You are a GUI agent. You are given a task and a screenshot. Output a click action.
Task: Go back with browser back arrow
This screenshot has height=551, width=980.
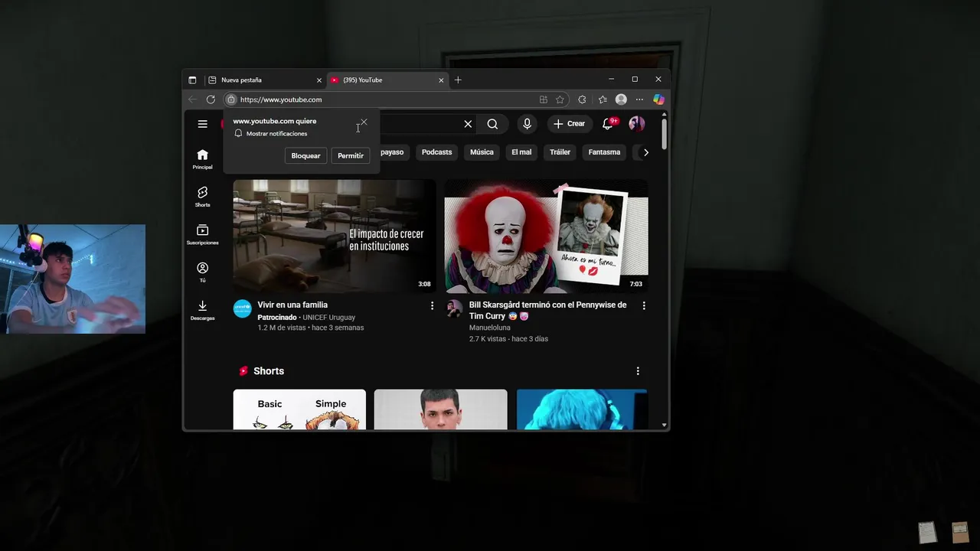point(193,99)
